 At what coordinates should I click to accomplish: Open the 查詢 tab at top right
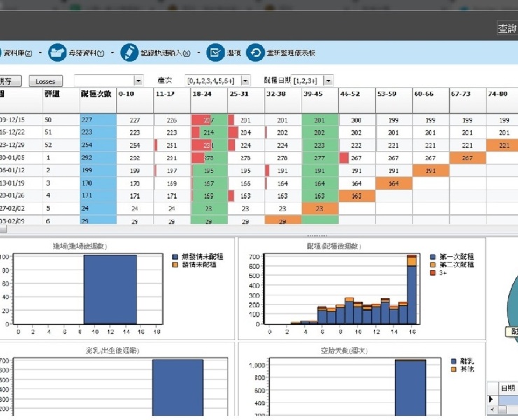point(507,28)
